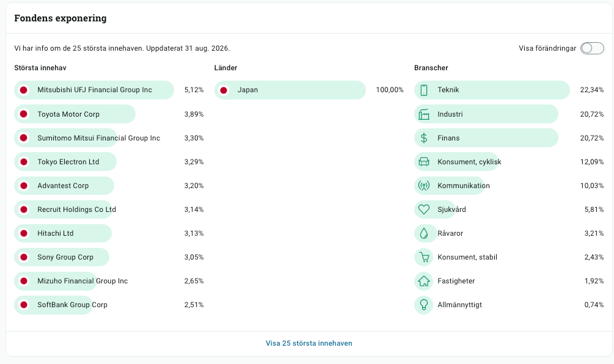Image resolution: width=614 pixels, height=364 pixels.
Task: Click the Konsument, cyklisk car icon
Action: [x=424, y=162]
